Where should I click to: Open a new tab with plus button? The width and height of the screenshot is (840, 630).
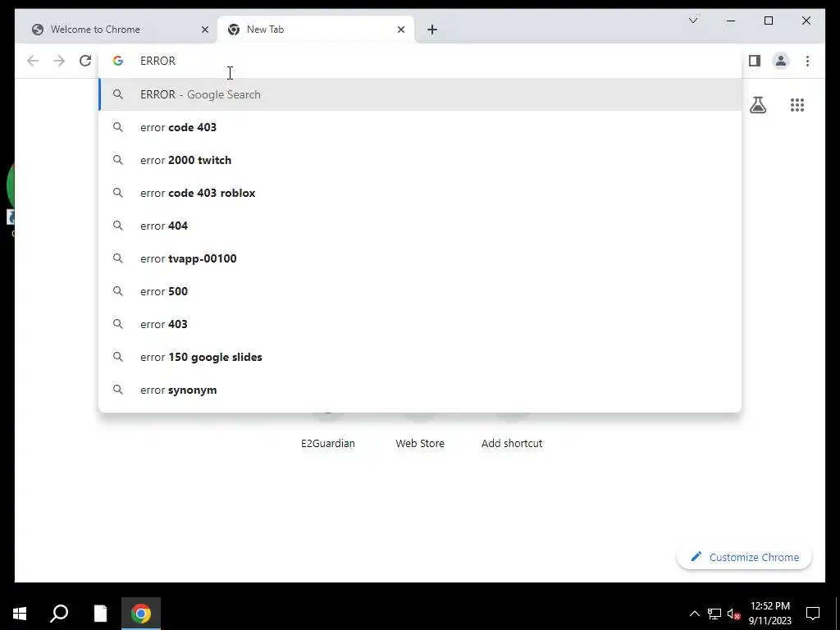(x=432, y=30)
